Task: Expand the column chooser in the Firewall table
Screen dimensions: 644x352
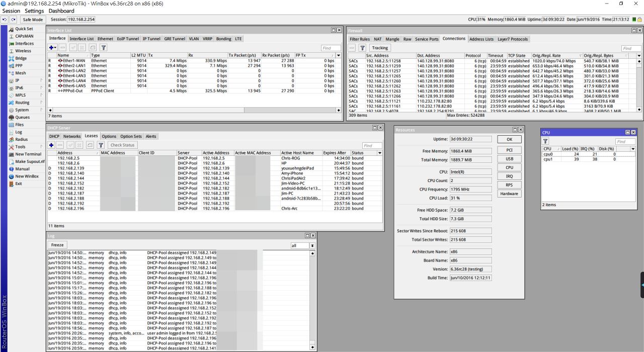Action: pyautogui.click(x=639, y=55)
